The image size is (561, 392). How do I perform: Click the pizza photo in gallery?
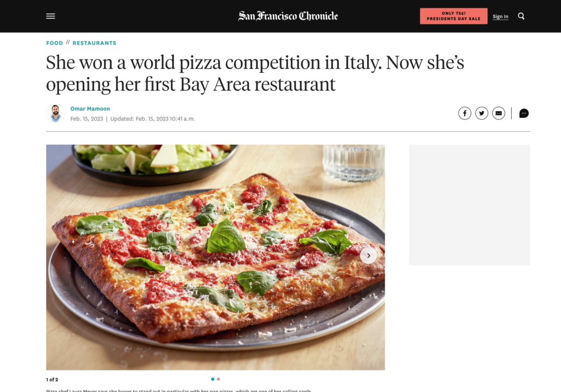click(215, 257)
